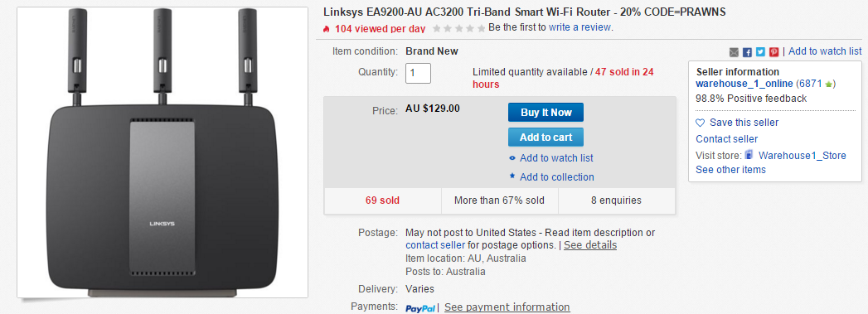Share listing via email envelope icon

tap(734, 52)
